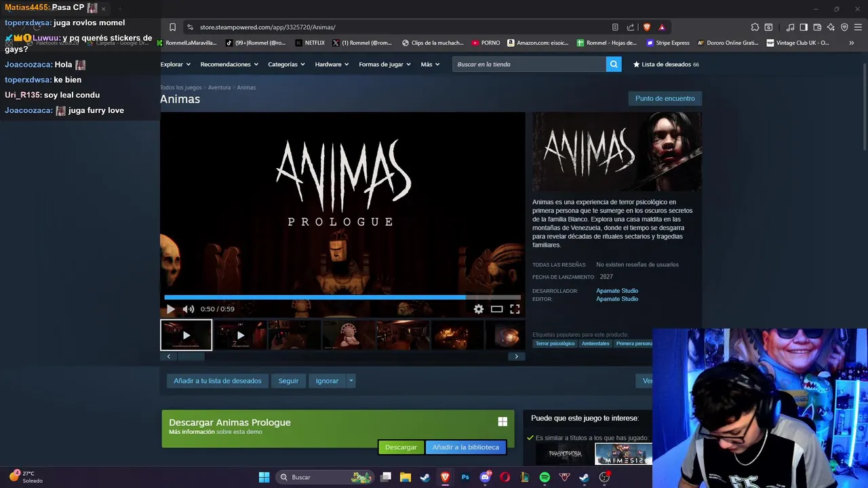
Task: Open the Extensions puzzle icon
Action: point(755,27)
